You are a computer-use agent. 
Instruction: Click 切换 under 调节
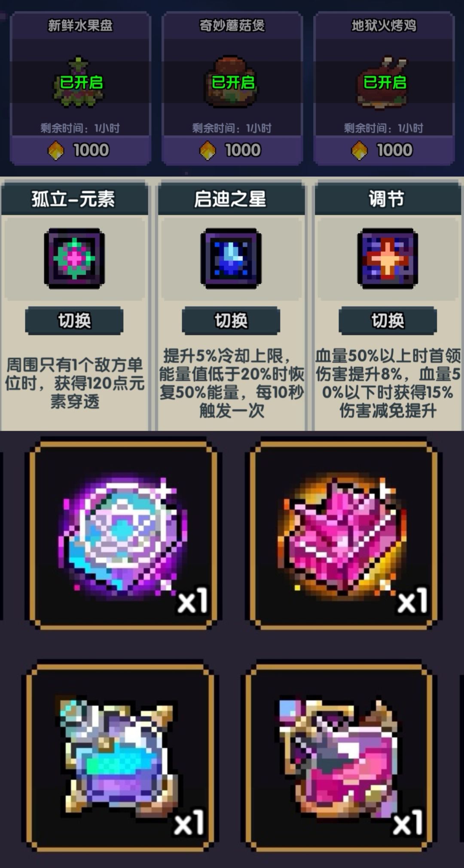click(x=388, y=321)
